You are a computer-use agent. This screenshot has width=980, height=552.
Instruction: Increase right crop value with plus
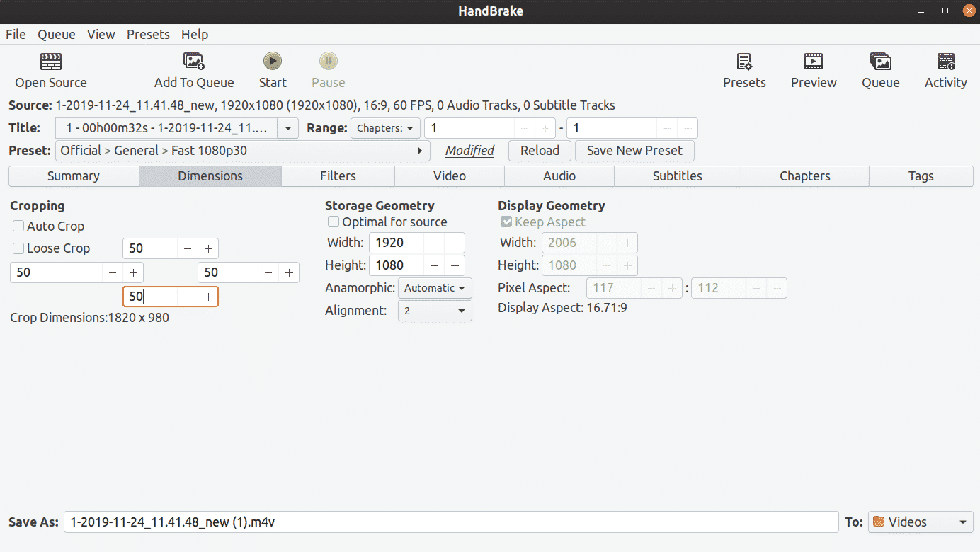(x=289, y=272)
